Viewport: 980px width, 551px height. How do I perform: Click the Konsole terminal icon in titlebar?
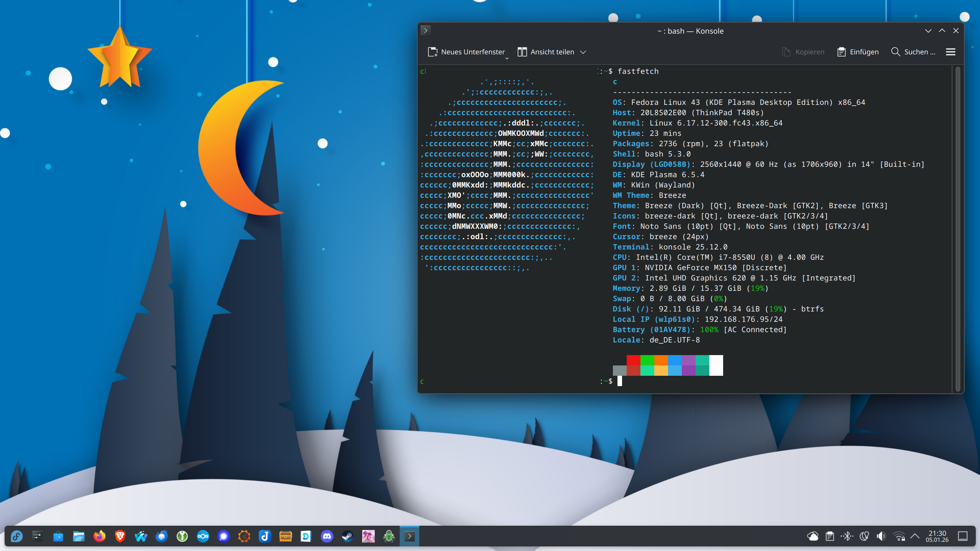pyautogui.click(x=426, y=31)
